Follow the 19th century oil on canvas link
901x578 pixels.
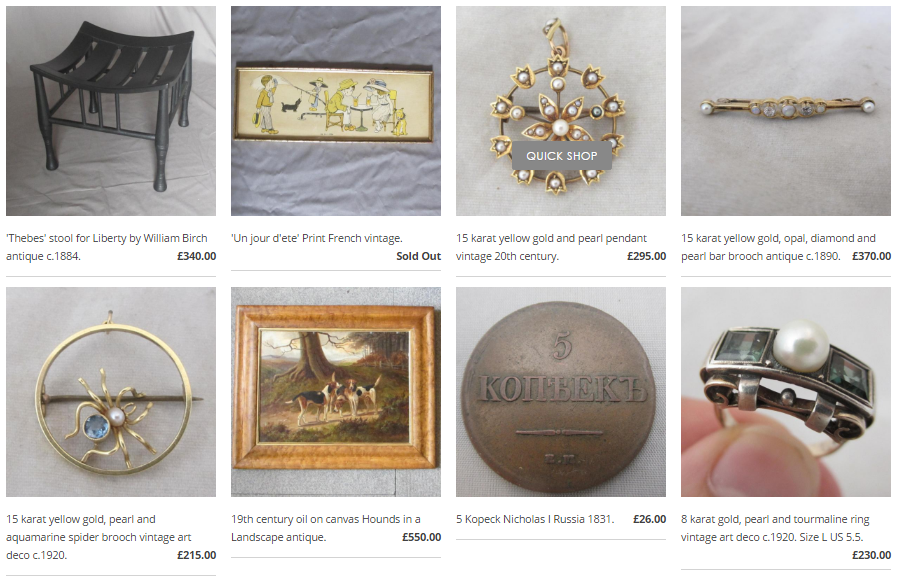tap(325, 528)
